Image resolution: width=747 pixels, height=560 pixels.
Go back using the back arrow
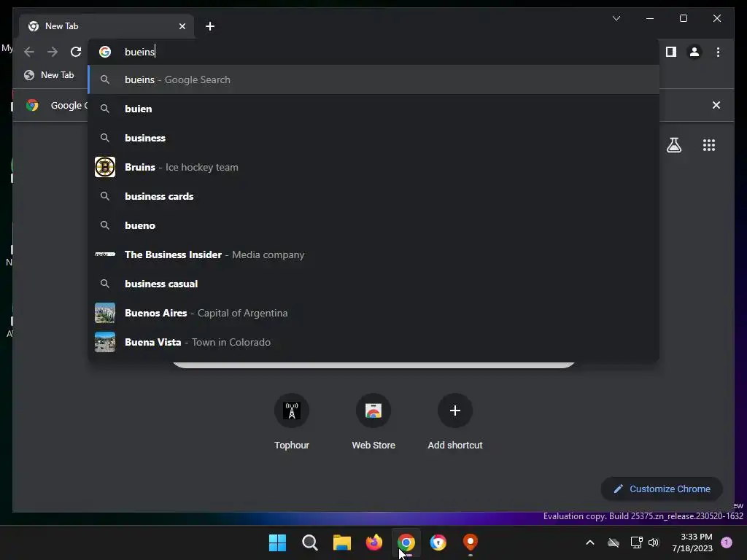tap(29, 52)
